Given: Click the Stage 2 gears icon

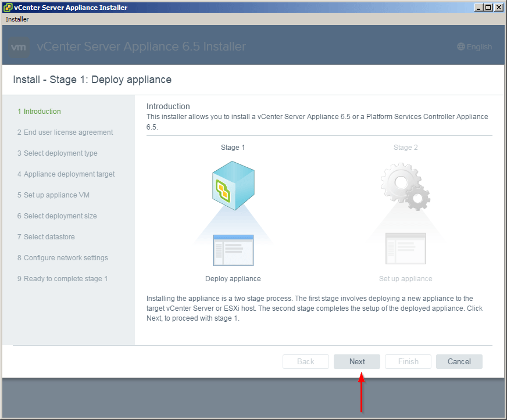Looking at the screenshot, I should point(405,186).
